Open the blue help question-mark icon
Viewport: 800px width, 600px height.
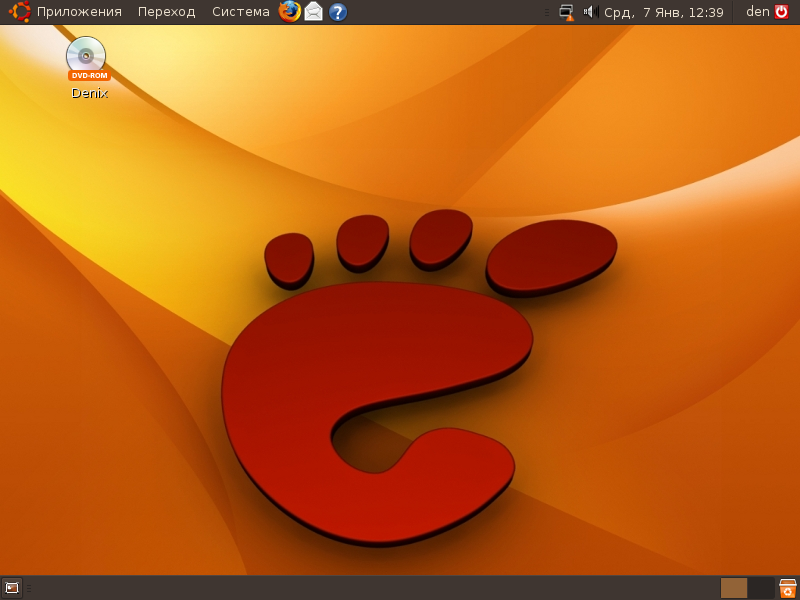click(x=337, y=12)
